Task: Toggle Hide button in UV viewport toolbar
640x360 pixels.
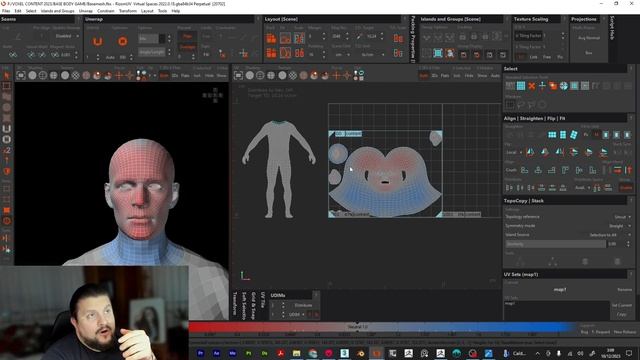Action: 469,76
